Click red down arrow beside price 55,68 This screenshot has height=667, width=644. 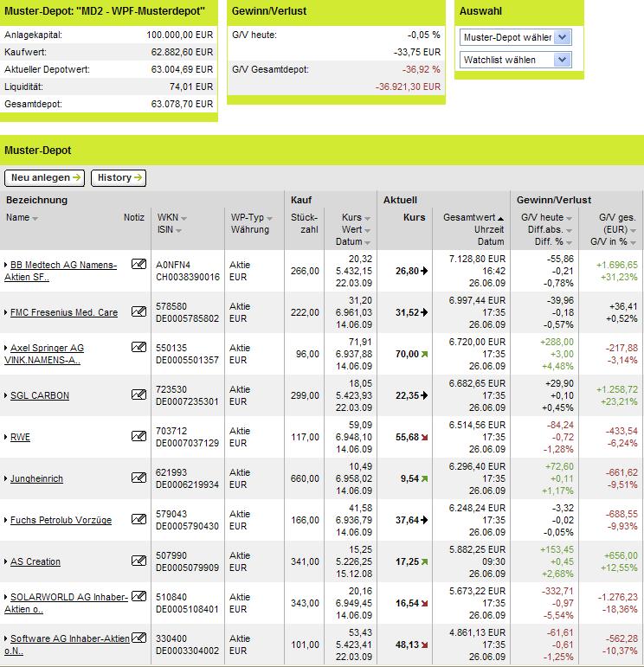coord(424,437)
